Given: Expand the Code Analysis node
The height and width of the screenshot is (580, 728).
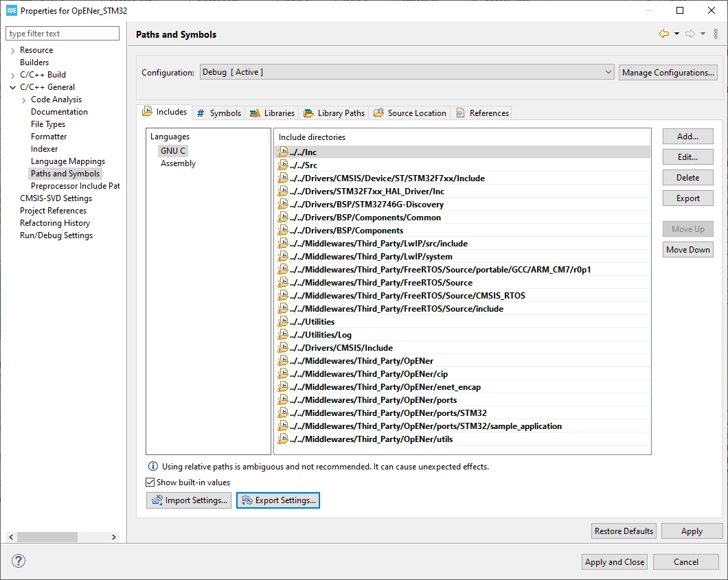Looking at the screenshot, I should click(x=23, y=100).
